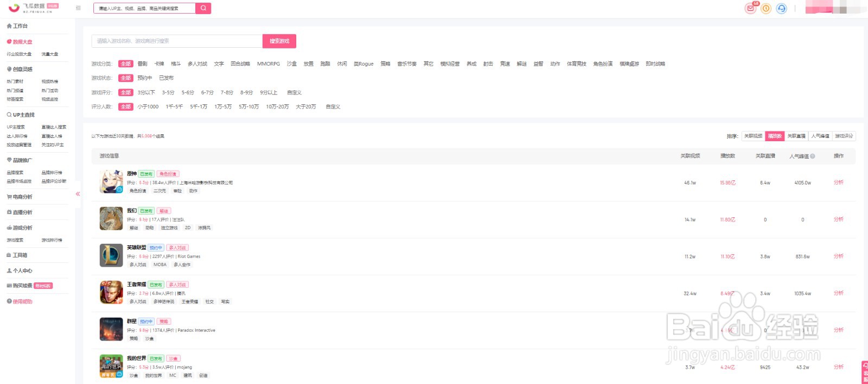The height and width of the screenshot is (384, 868).
Task: Open 热门素材 sidebar link
Action: [x=15, y=81]
